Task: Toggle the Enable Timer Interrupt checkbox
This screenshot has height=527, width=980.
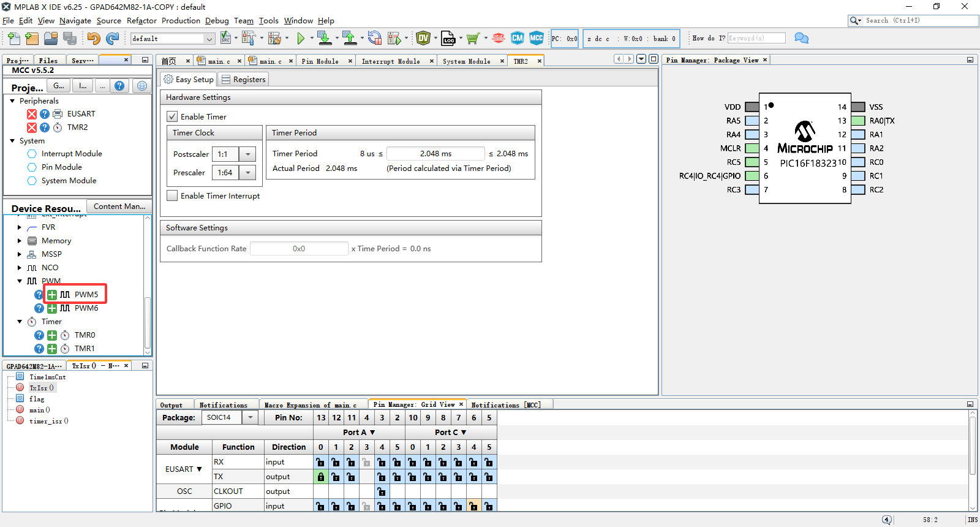Action: 173,195
